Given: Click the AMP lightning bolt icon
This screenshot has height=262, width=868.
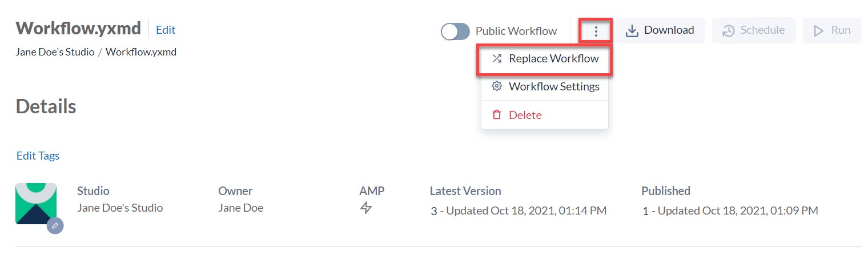Looking at the screenshot, I should [366, 208].
